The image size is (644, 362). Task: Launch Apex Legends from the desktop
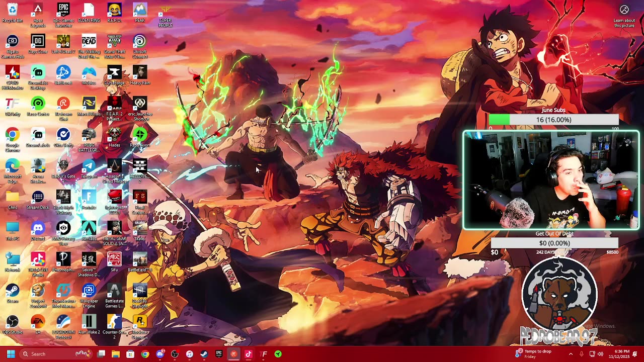[38, 15]
